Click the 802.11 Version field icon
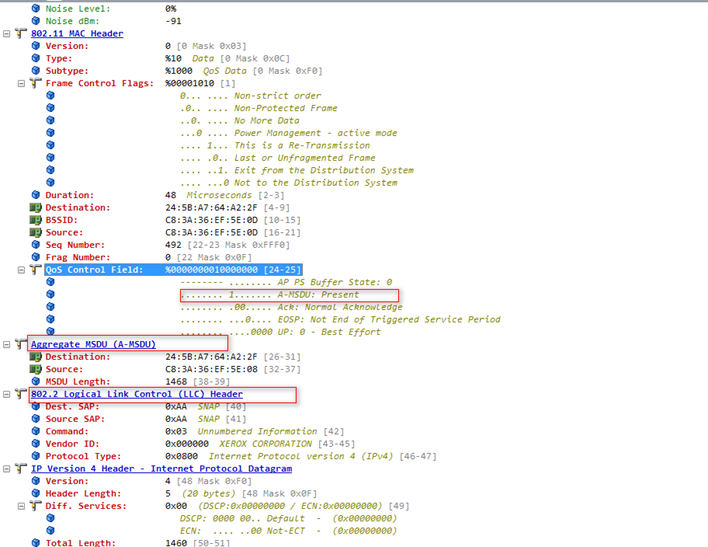 coord(36,46)
